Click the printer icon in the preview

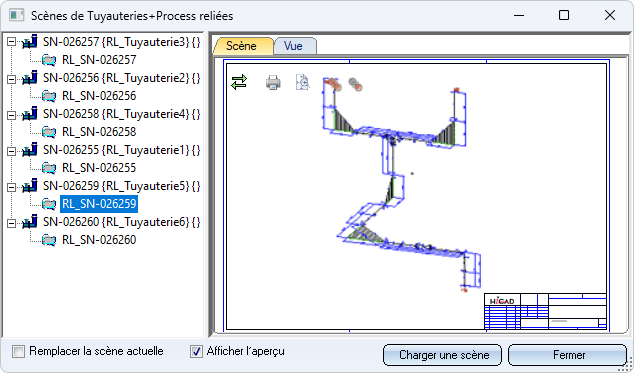[x=273, y=83]
